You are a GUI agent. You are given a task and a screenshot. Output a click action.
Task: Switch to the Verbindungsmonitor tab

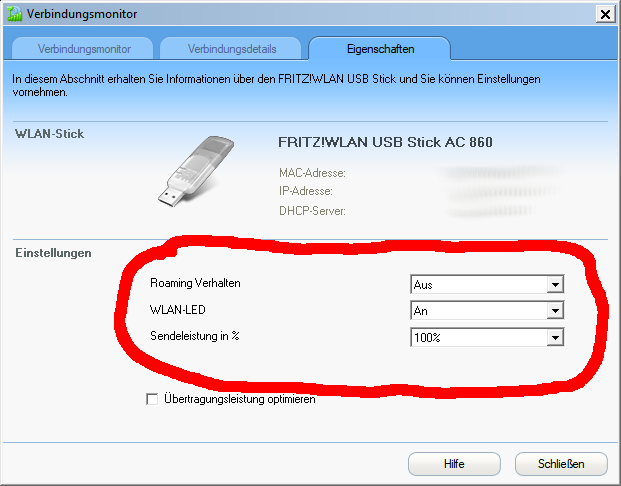click(x=83, y=49)
